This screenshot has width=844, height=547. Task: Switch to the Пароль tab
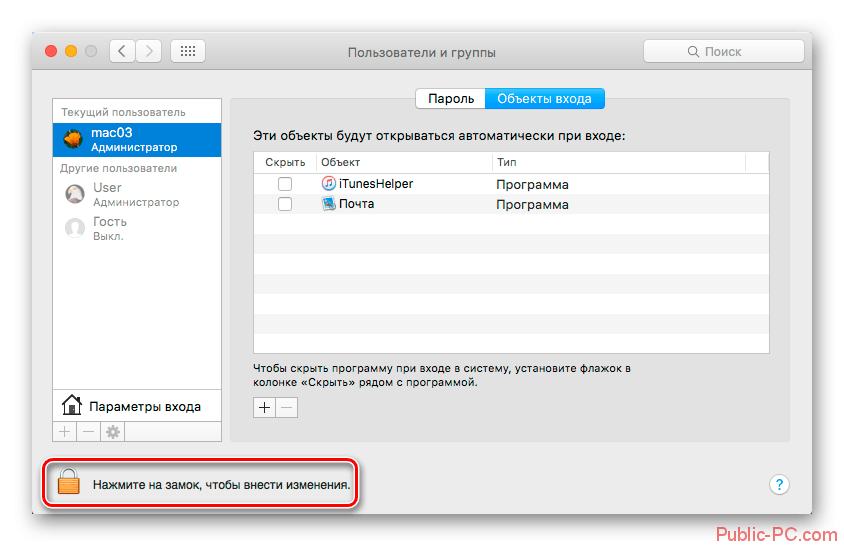(x=450, y=99)
